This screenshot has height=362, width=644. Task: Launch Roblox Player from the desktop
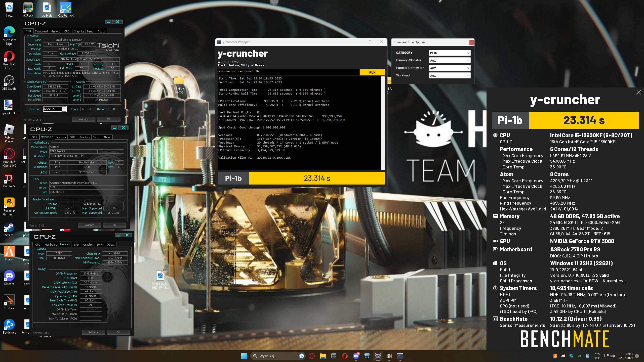pyautogui.click(x=9, y=133)
